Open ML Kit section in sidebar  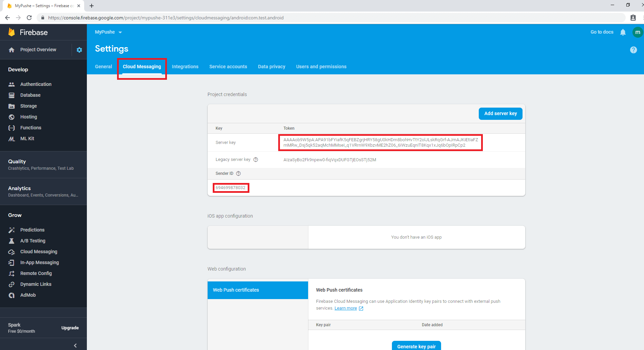(x=27, y=139)
